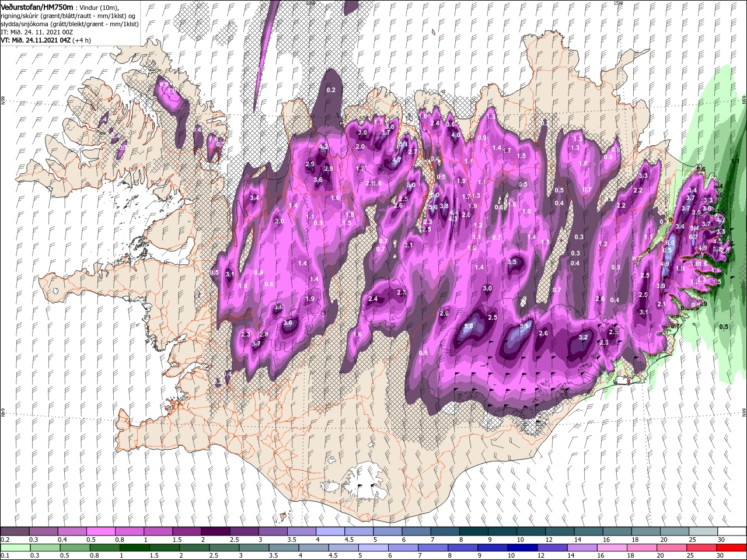Click the Veðurstofan/HM750m title text
The image size is (747, 560).
pyautogui.click(x=37, y=7)
